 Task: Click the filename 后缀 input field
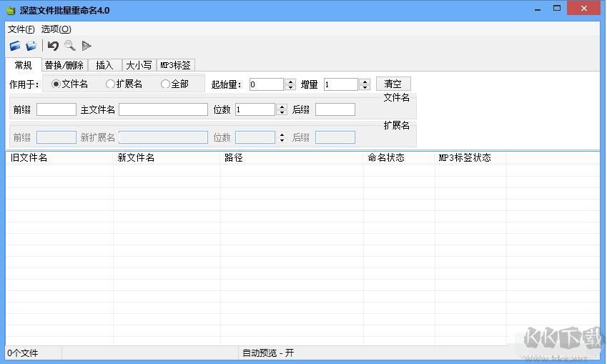pos(335,109)
